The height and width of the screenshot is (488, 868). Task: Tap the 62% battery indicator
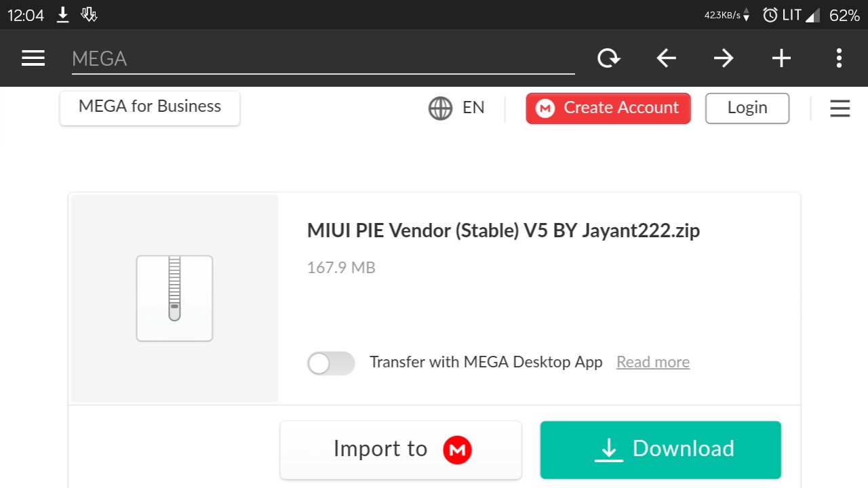[x=844, y=15]
